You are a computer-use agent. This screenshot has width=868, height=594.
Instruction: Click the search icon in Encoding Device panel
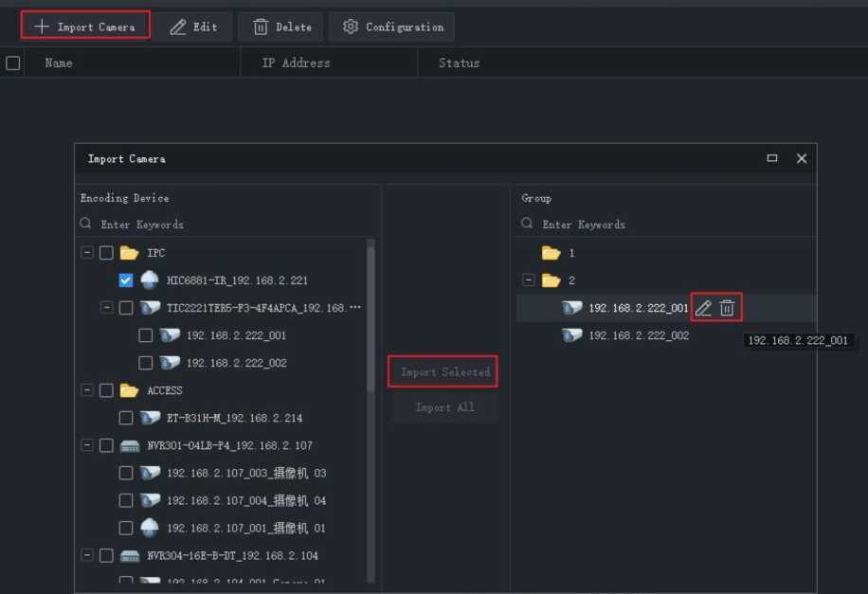pos(86,225)
